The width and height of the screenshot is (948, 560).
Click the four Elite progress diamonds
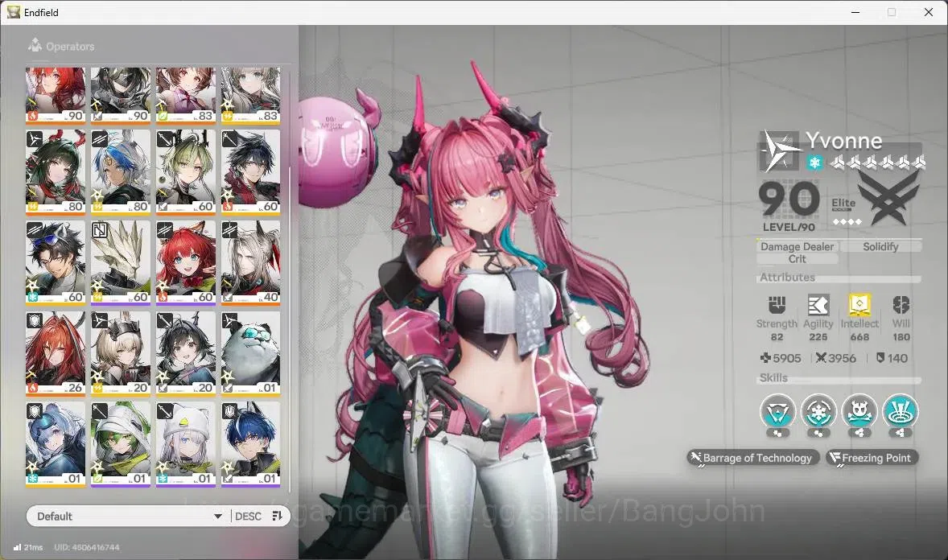[x=847, y=222]
